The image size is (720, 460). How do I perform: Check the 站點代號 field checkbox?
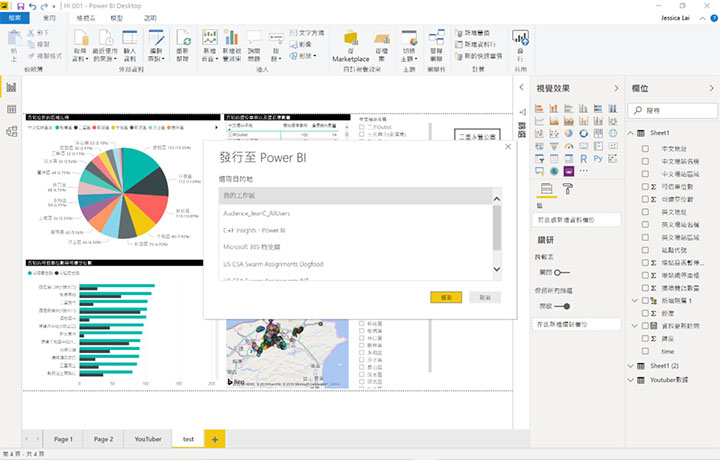coord(645,250)
